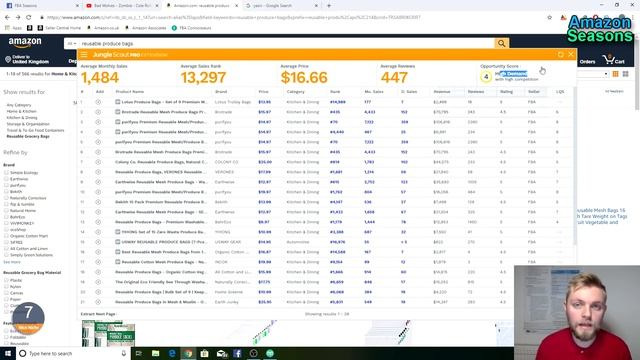This screenshot has width=640, height=360.
Task: Bookmark this page with the star icon
Action: click(549, 17)
